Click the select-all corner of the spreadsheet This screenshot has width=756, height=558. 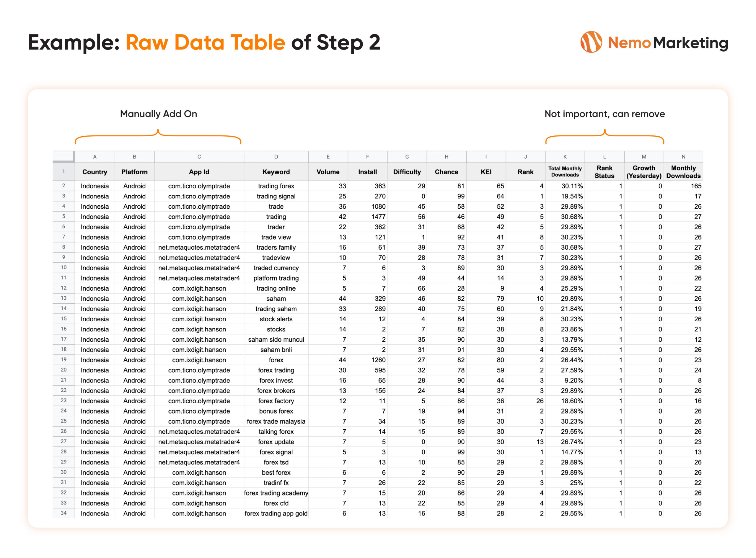pyautogui.click(x=63, y=157)
